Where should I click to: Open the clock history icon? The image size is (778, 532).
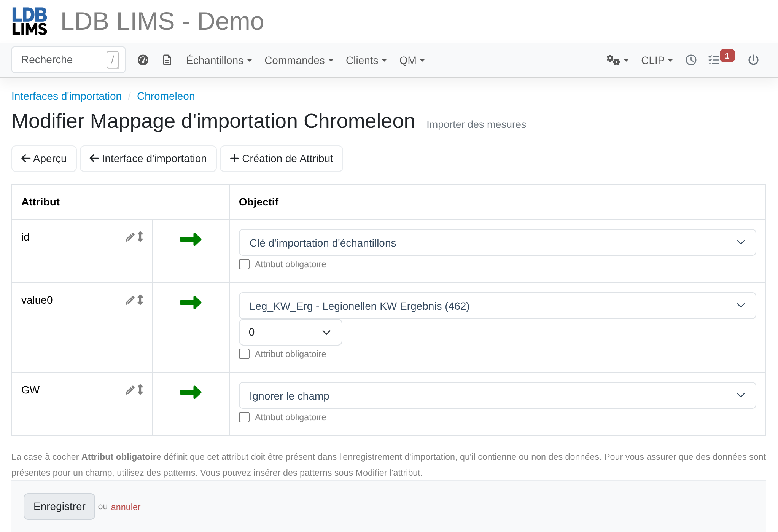point(691,60)
